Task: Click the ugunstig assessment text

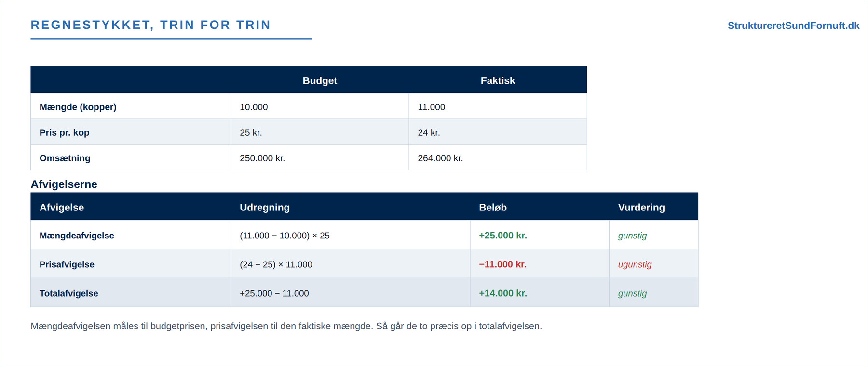Action: tap(635, 264)
